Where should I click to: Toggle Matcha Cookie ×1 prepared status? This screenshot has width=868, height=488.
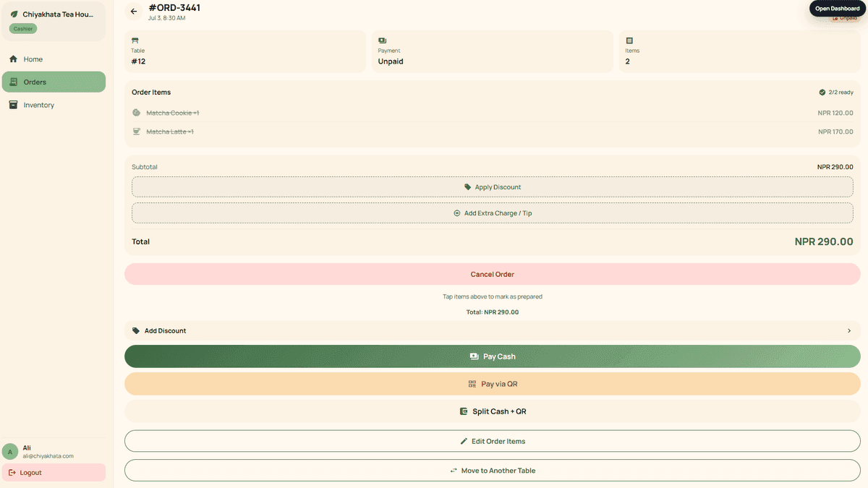[493, 113]
